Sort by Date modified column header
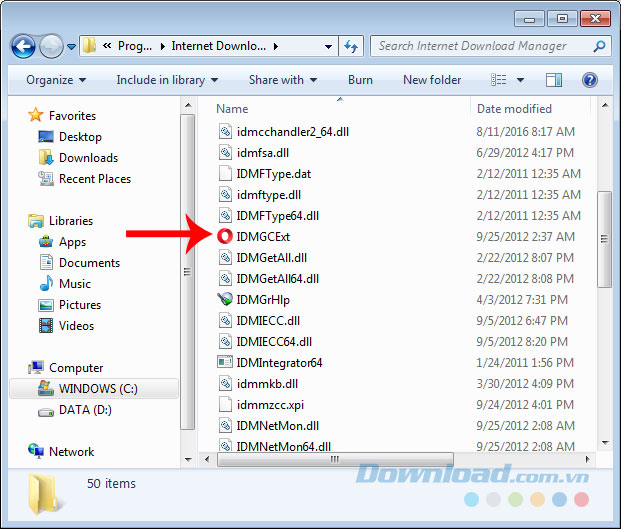This screenshot has height=529, width=621. click(514, 108)
